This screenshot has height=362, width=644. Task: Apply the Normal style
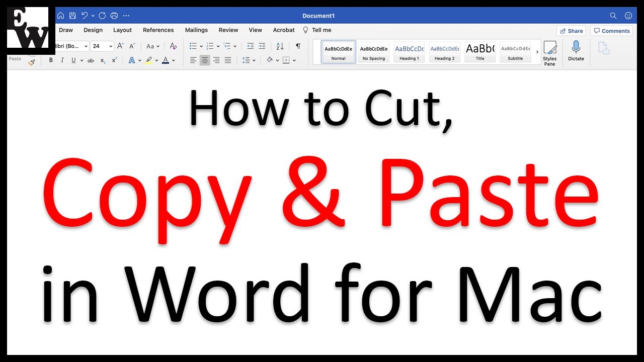coord(339,52)
